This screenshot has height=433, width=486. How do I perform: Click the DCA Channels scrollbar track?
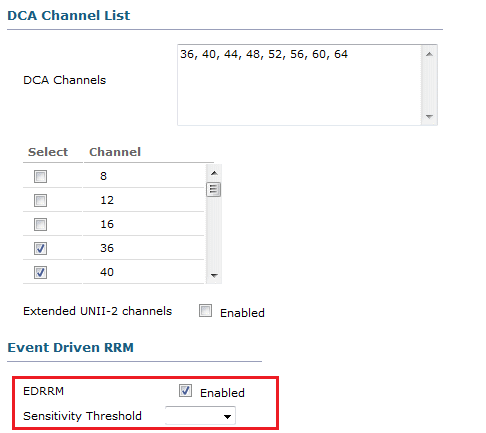429,85
